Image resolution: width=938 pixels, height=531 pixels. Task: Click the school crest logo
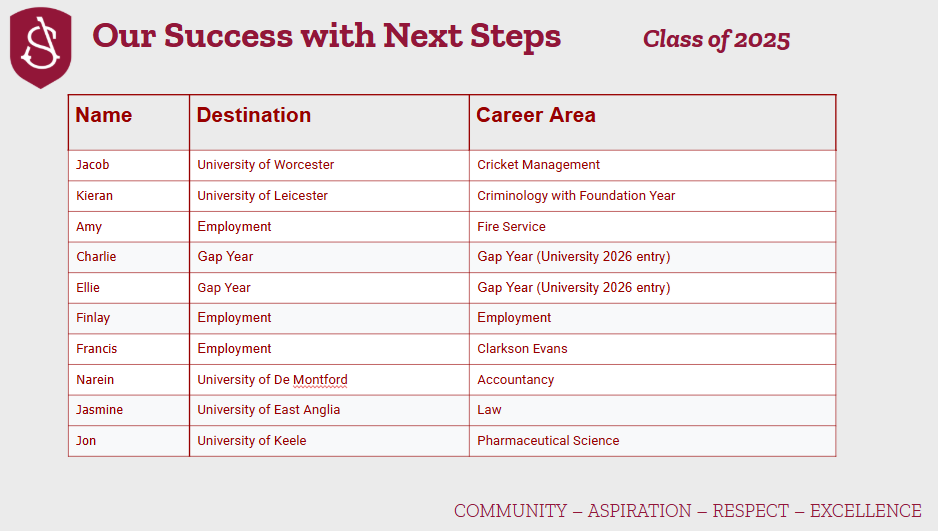point(41,46)
